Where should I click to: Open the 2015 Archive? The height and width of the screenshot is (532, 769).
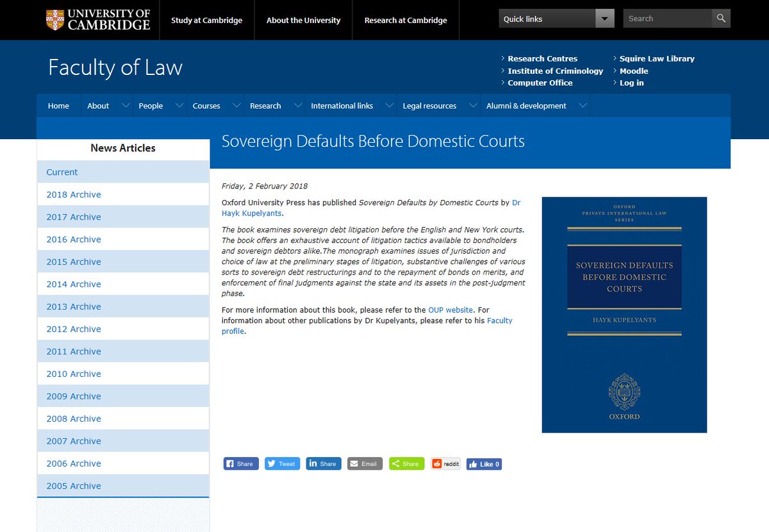tap(123, 262)
